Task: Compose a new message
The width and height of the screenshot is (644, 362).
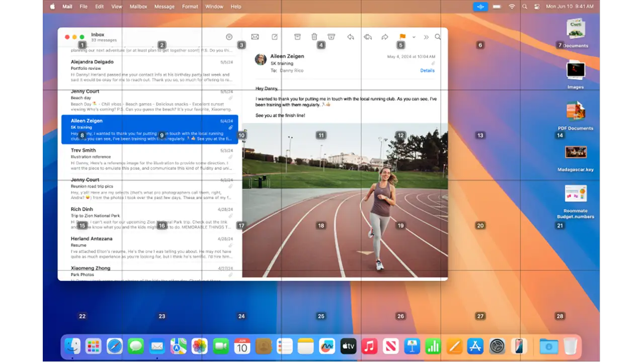Action: pyautogui.click(x=275, y=37)
